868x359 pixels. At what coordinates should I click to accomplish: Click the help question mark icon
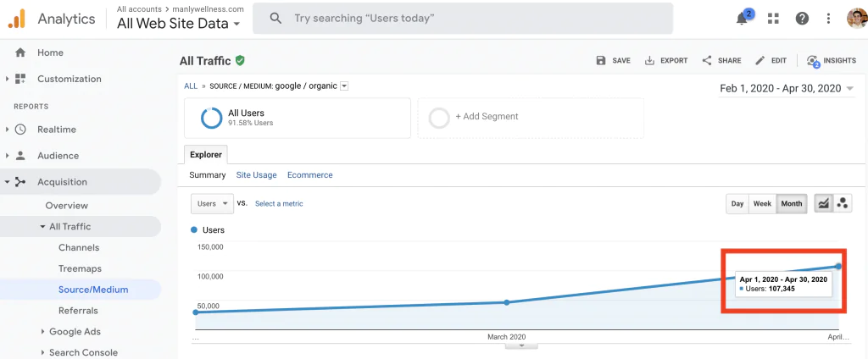[802, 19]
